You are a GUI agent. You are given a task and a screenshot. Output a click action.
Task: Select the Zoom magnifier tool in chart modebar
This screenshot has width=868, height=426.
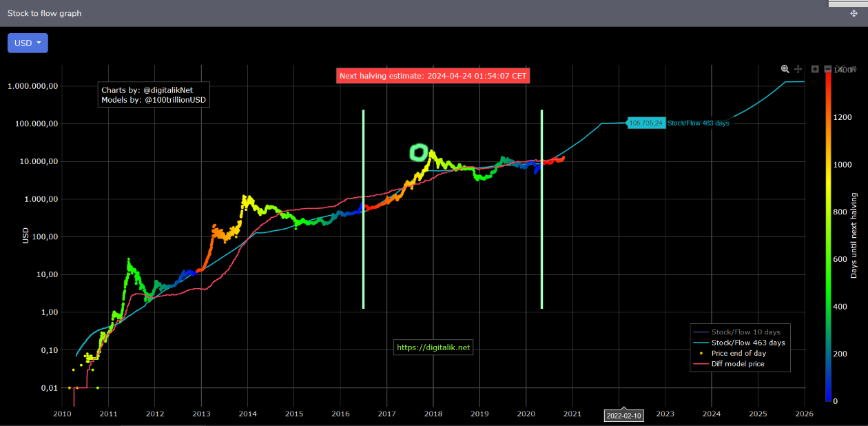(785, 69)
